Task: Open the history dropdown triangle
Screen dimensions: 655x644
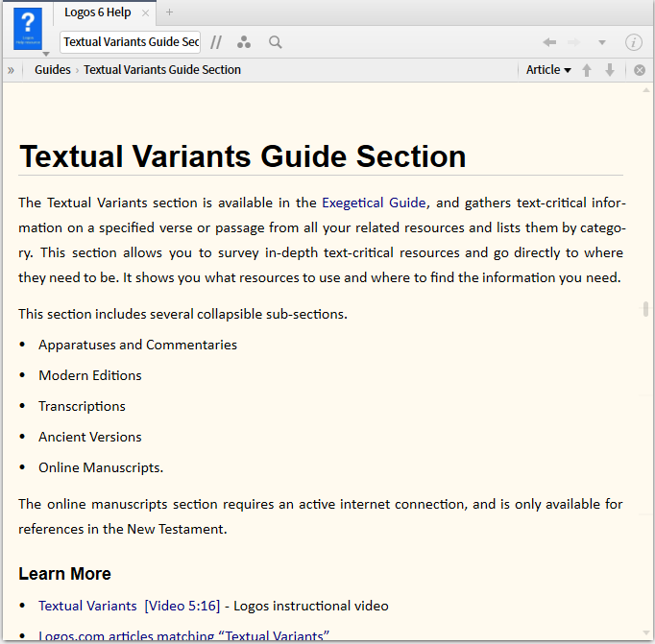Action: [x=602, y=42]
